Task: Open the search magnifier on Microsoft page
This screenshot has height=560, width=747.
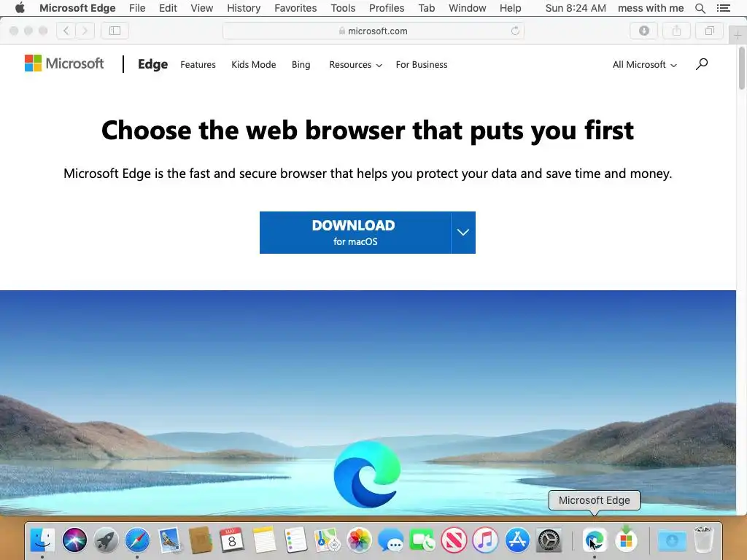Action: point(701,64)
